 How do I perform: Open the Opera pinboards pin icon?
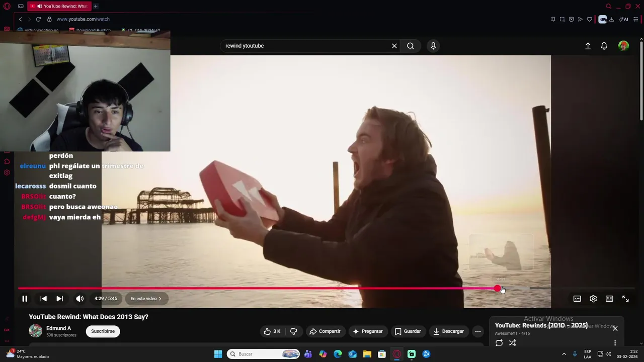click(553, 19)
